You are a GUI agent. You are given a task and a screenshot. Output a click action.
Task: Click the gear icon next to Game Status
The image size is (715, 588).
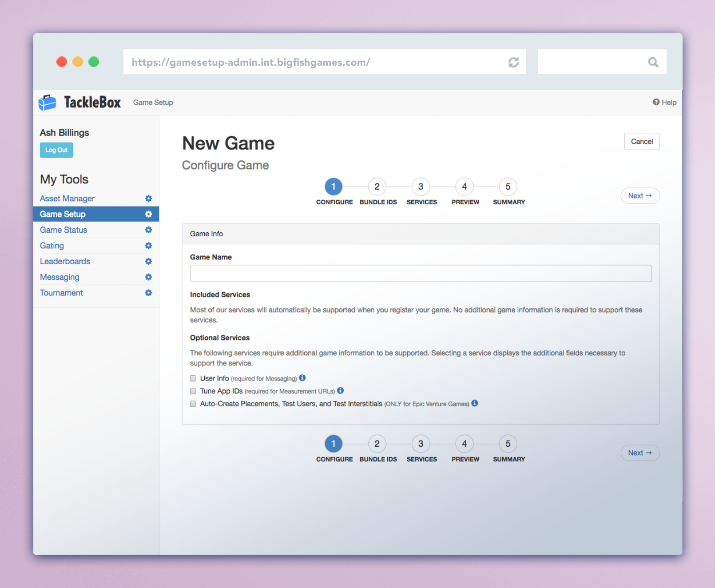pyautogui.click(x=148, y=230)
